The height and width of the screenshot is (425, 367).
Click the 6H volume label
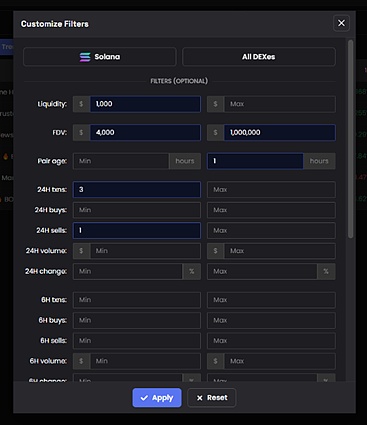(48, 361)
